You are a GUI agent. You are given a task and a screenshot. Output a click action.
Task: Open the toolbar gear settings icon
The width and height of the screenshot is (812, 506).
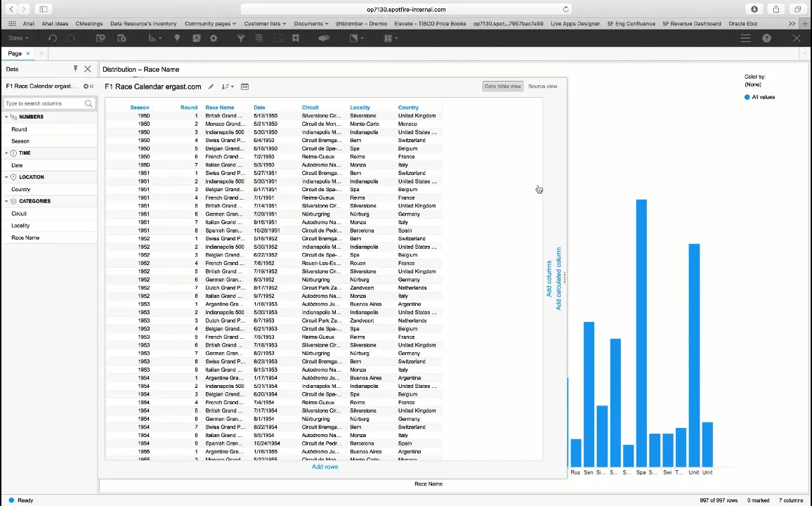[x=214, y=39]
